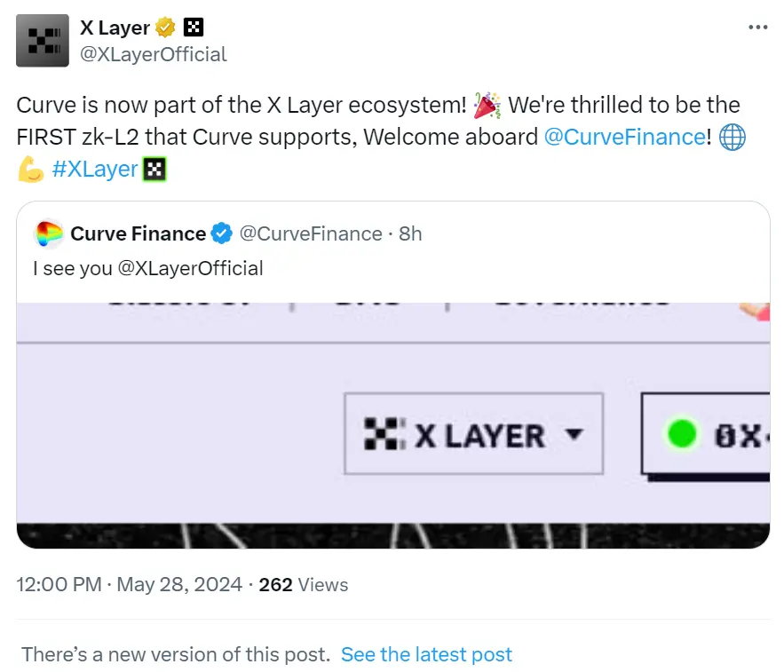Click the Curve Finance rainbow avatar
The image size is (784, 672).
pyautogui.click(x=50, y=233)
